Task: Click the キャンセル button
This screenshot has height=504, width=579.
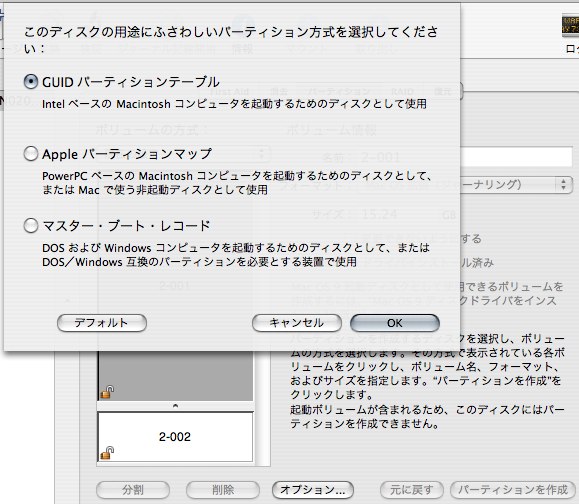Action: [297, 323]
